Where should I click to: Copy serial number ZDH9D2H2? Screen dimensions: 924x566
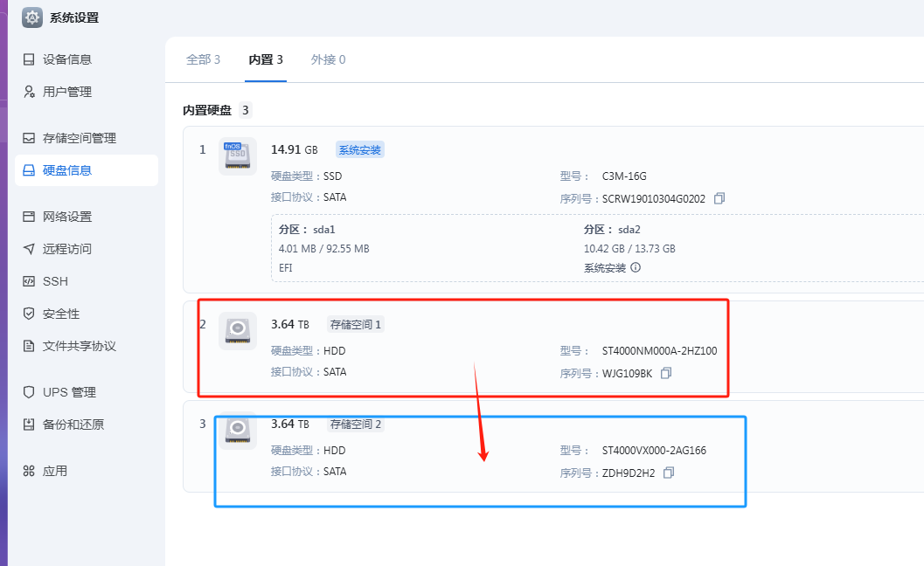tap(668, 473)
